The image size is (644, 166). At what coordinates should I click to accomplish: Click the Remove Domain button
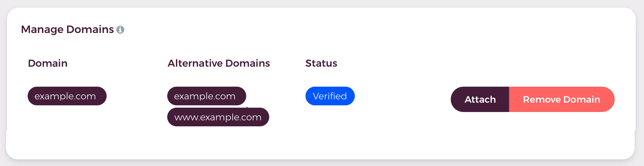coord(562,99)
